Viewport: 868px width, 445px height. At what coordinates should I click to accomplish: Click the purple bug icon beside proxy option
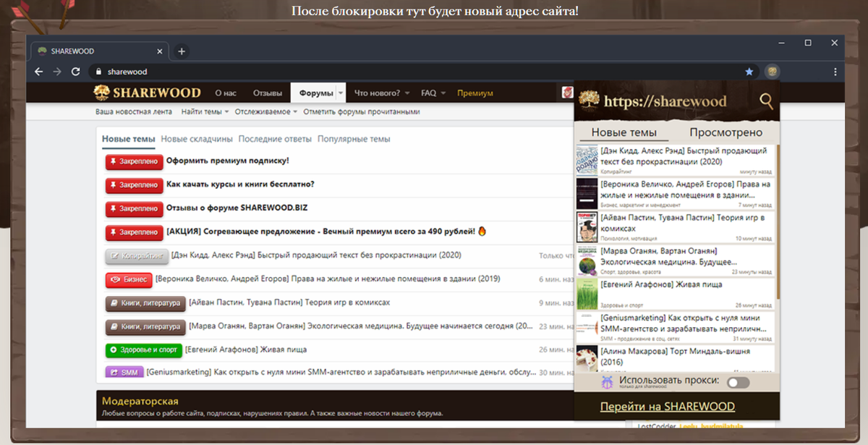608,382
